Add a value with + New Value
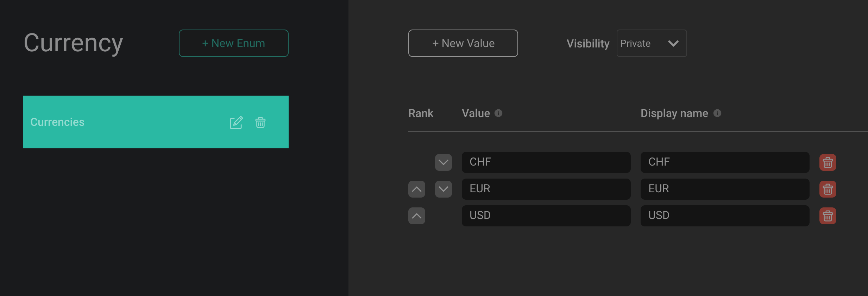 [463, 43]
